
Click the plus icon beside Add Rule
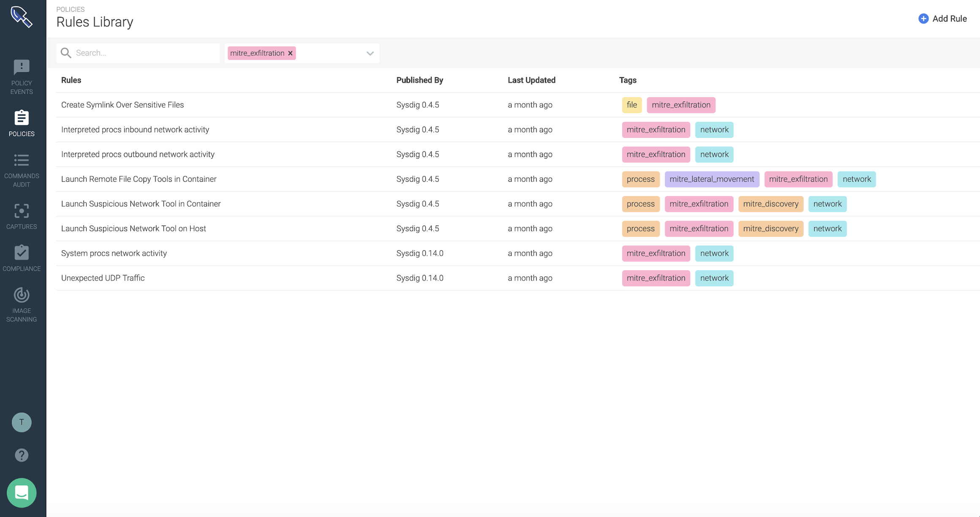click(x=923, y=18)
